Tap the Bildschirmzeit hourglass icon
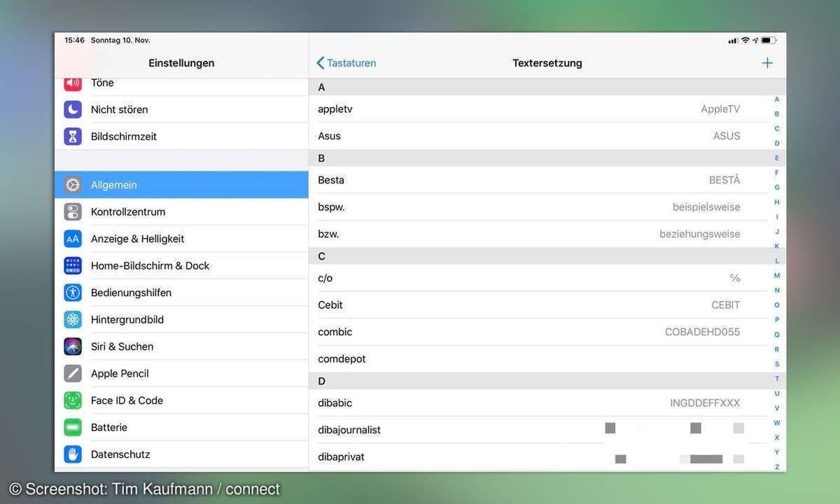This screenshot has width=840, height=504. (73, 136)
